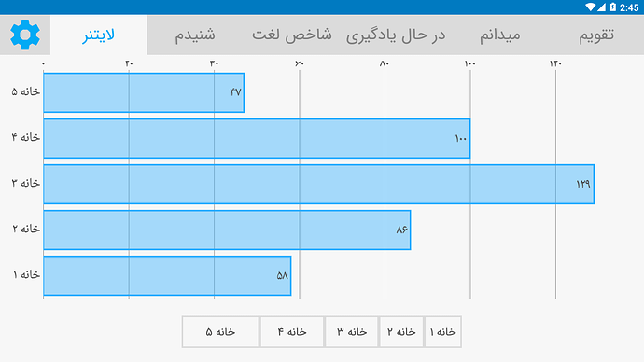Screen dimensions: 644x362
Task: Tap the cellular signal icon
Action: (x=601, y=7)
